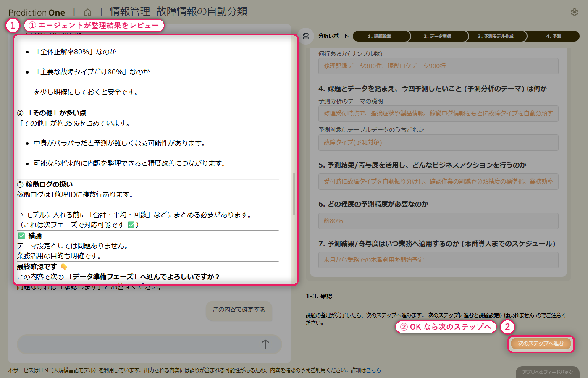Click text 稼働ログは1修理IDに複数行あります。
Viewport: 588px width, 378px height.
[76, 194]
